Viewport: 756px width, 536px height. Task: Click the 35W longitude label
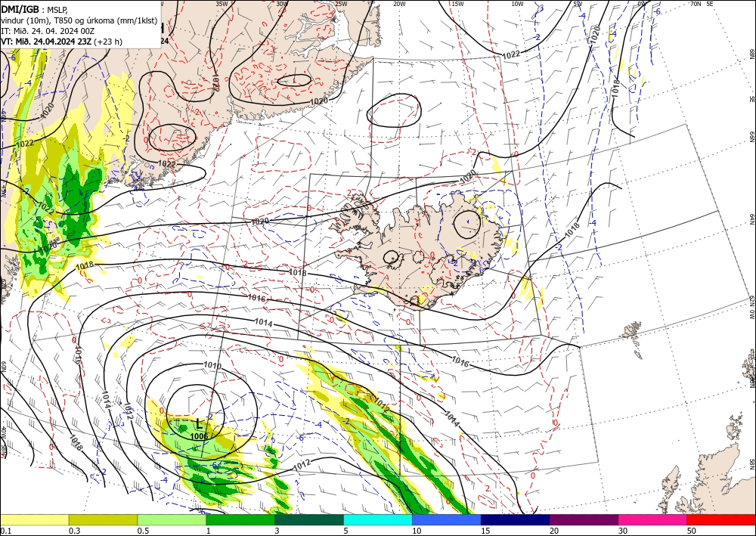[222, 4]
